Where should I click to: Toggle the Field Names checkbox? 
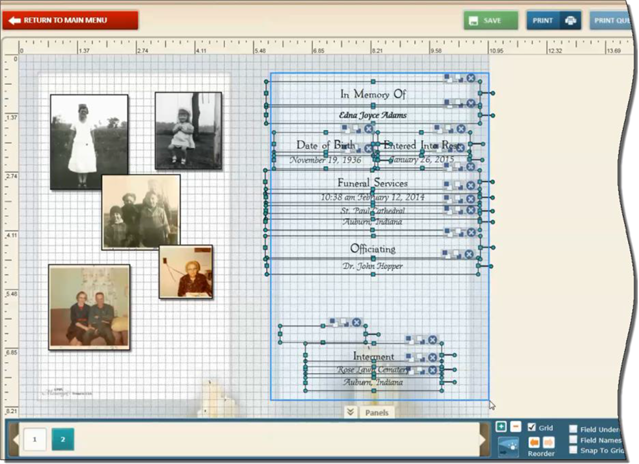573,439
